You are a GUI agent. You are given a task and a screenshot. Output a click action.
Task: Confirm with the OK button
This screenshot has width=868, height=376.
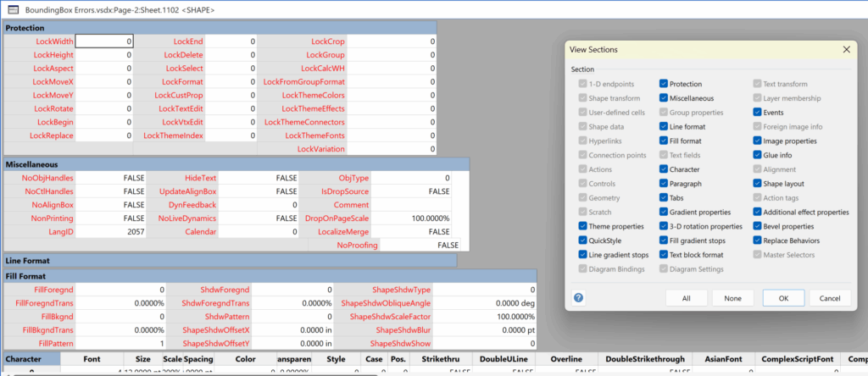pos(782,298)
